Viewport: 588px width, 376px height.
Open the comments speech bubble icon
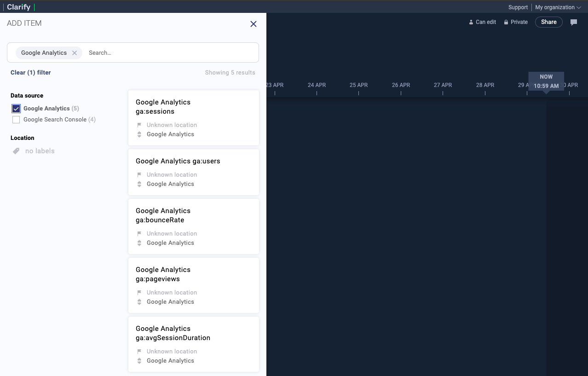click(x=574, y=22)
